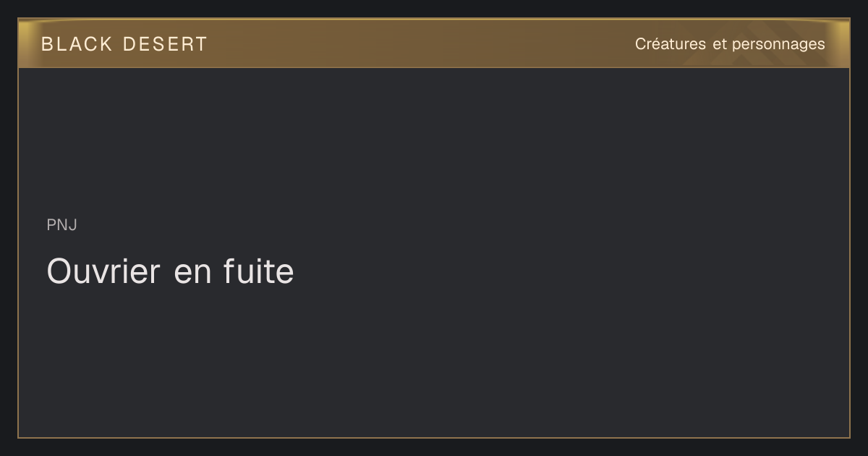Click the word DESERT in the header
This screenshot has width=868, height=456.
click(165, 44)
